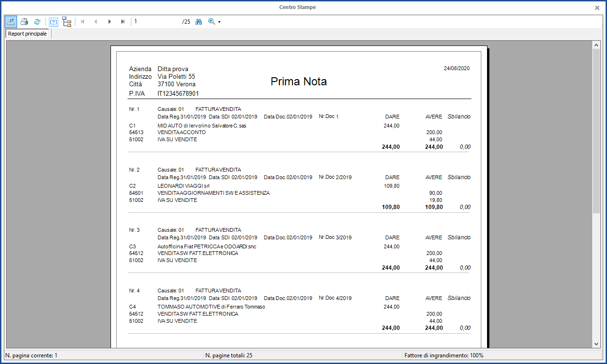
Task: Click Nr.Doc 4/2019 text
Action: pos(335,298)
